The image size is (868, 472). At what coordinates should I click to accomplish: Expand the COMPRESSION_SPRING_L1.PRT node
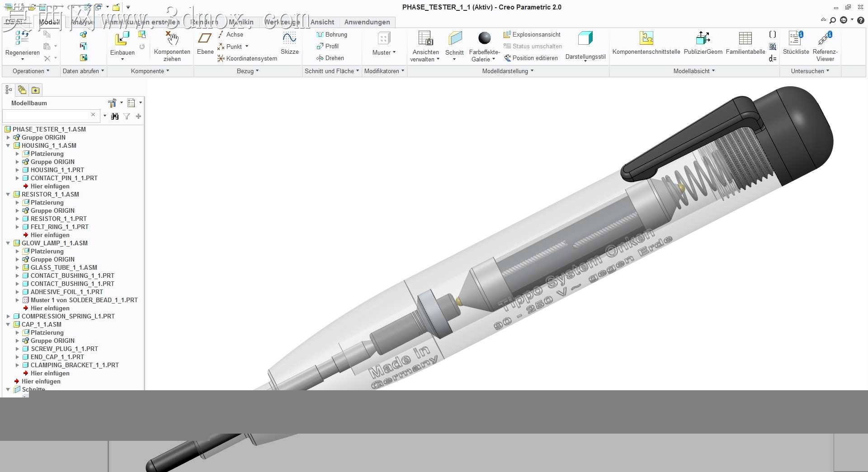click(8, 316)
